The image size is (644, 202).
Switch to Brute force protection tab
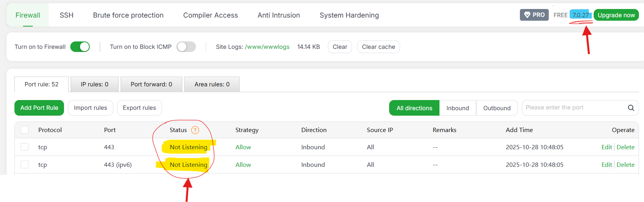(x=128, y=15)
